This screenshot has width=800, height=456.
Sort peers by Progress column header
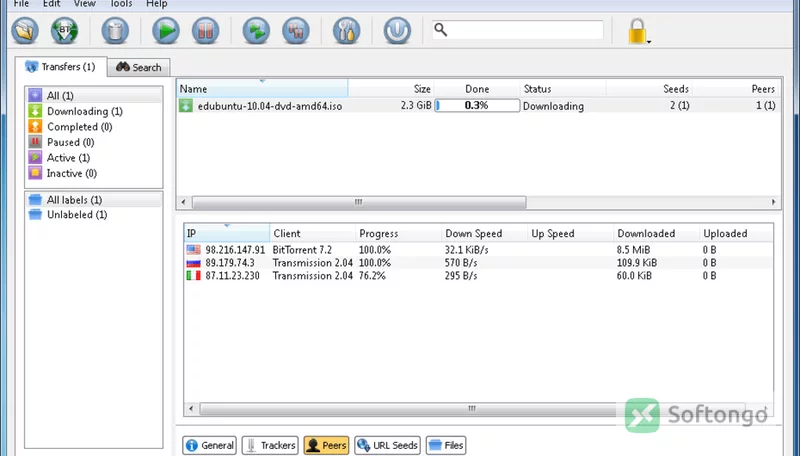coord(398,233)
